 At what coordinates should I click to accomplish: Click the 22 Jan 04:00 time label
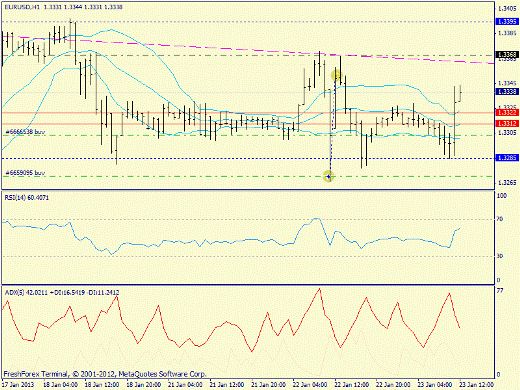(310, 385)
